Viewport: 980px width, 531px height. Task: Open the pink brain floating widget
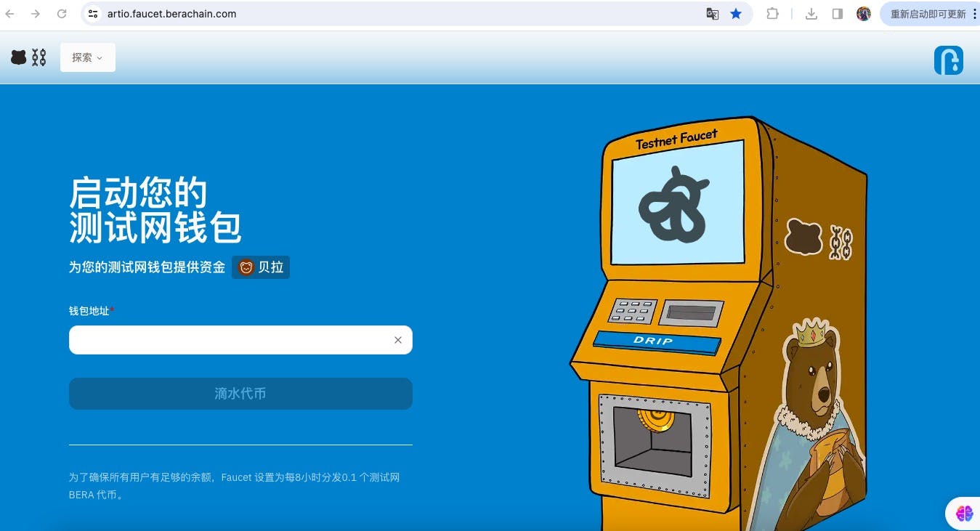[x=964, y=514]
